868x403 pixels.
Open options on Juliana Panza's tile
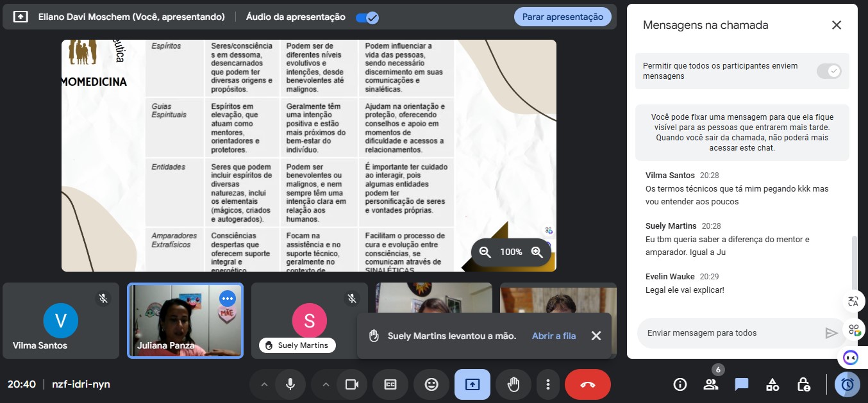(x=228, y=299)
